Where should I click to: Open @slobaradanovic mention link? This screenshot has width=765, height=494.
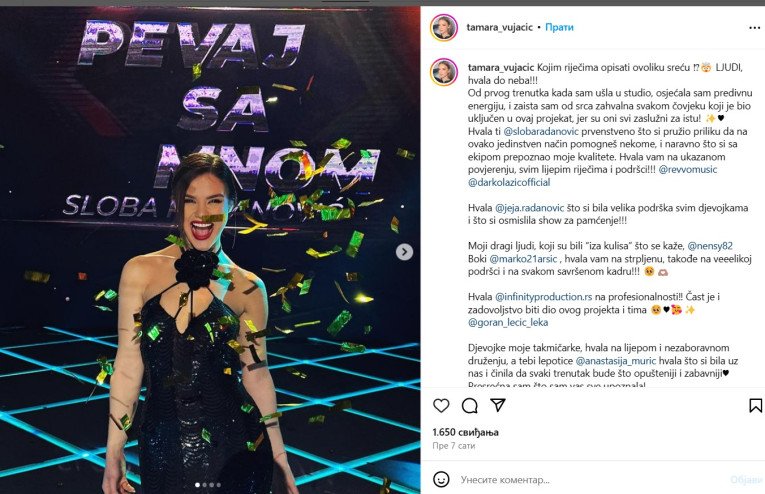541,131
